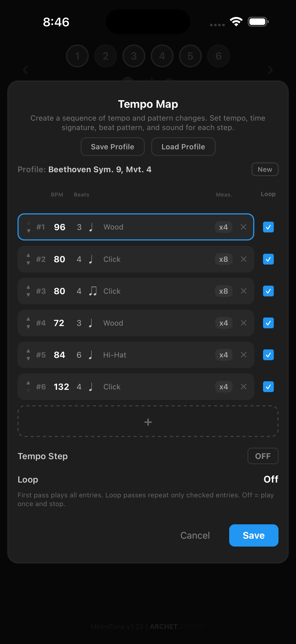
Task: Increase BPM of step #4 using up stepper
Action: [x=28, y=320]
